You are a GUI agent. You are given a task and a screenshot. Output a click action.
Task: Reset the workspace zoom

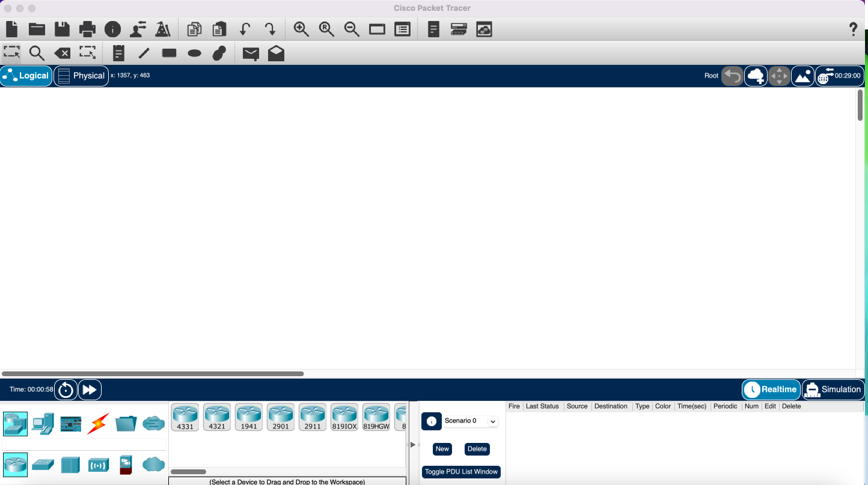click(x=326, y=29)
